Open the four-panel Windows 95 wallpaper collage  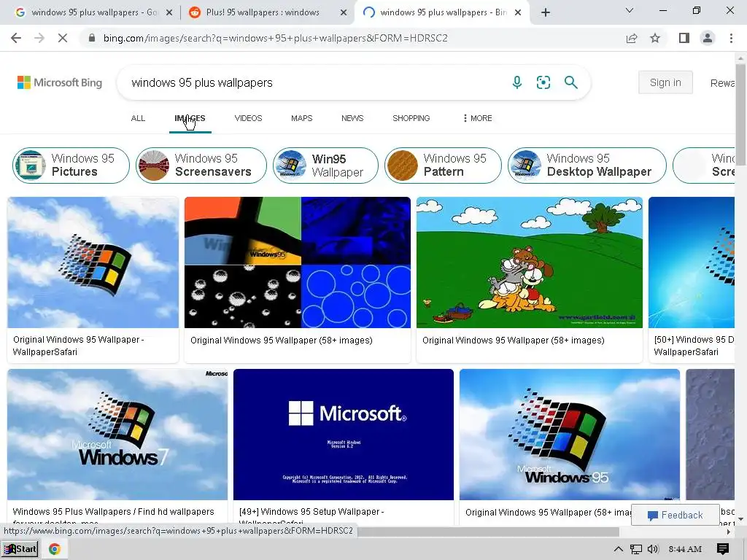tap(298, 262)
